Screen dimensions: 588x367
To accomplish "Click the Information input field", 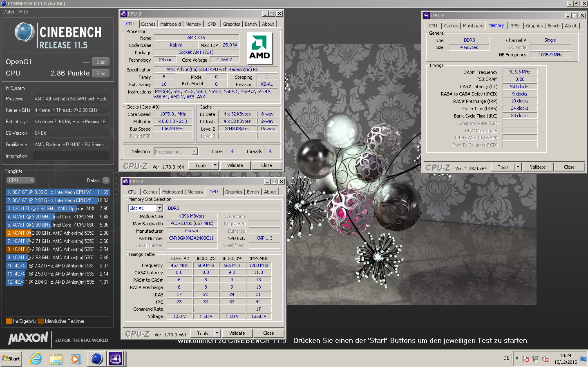I will (71, 156).
